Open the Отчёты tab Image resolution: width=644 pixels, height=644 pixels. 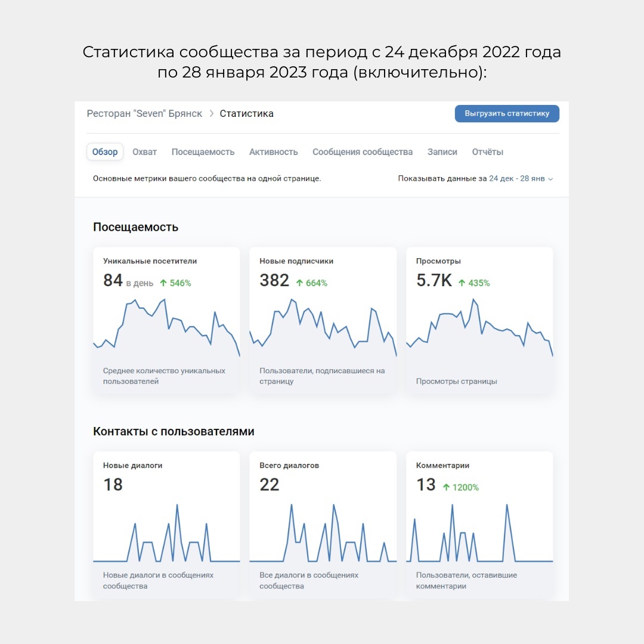pyautogui.click(x=488, y=152)
